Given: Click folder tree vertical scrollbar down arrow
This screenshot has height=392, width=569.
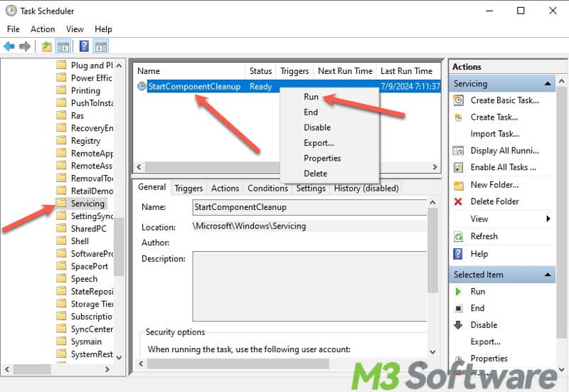Looking at the screenshot, I should click(119, 357).
